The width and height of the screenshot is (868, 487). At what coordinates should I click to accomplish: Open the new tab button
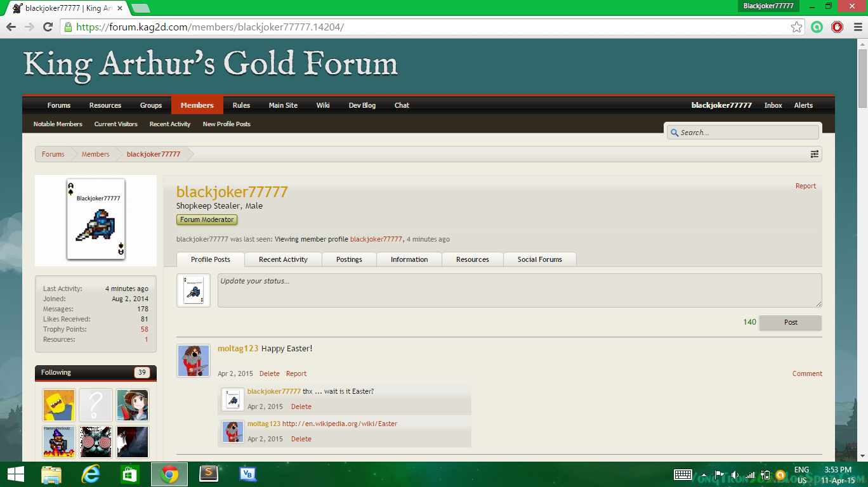tap(140, 8)
